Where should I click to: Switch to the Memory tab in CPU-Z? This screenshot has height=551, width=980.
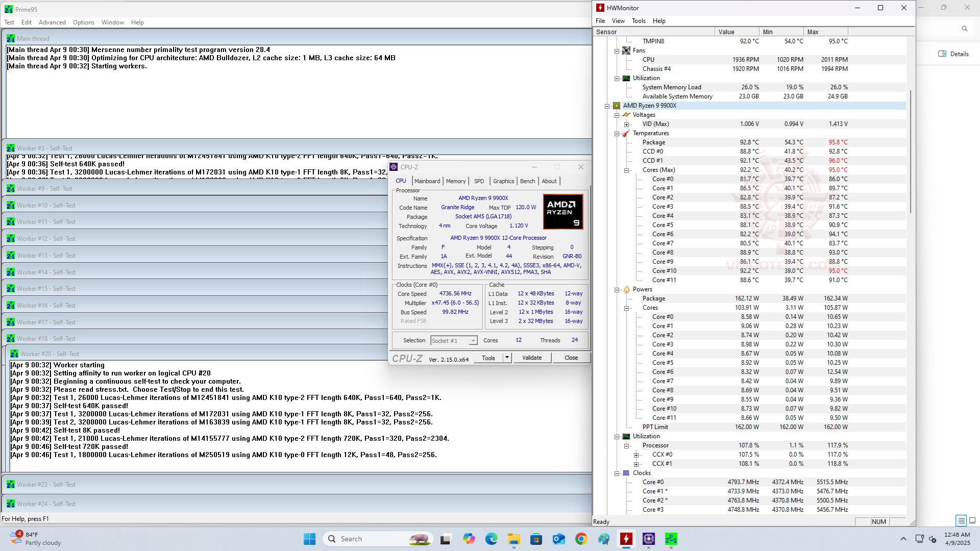[x=455, y=181]
